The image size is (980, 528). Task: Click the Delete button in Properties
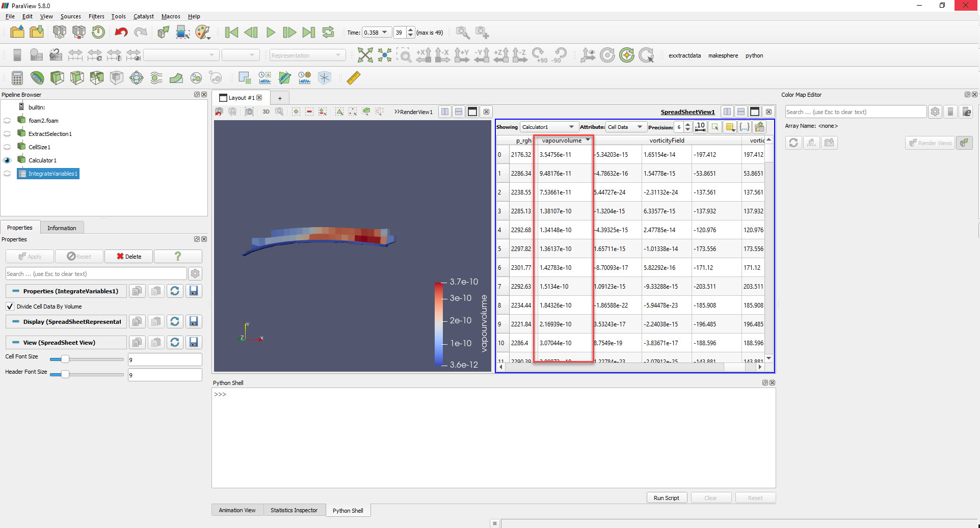(129, 256)
